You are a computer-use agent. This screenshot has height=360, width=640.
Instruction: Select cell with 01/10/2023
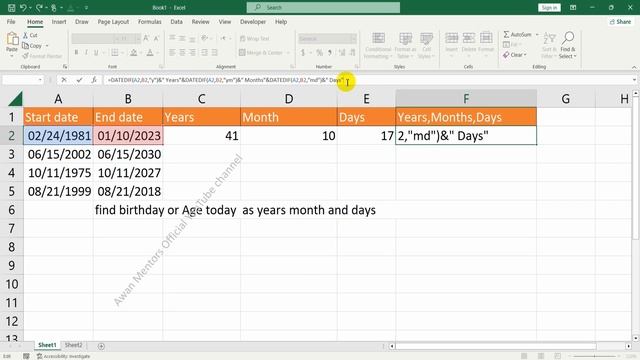pyautogui.click(x=128, y=136)
